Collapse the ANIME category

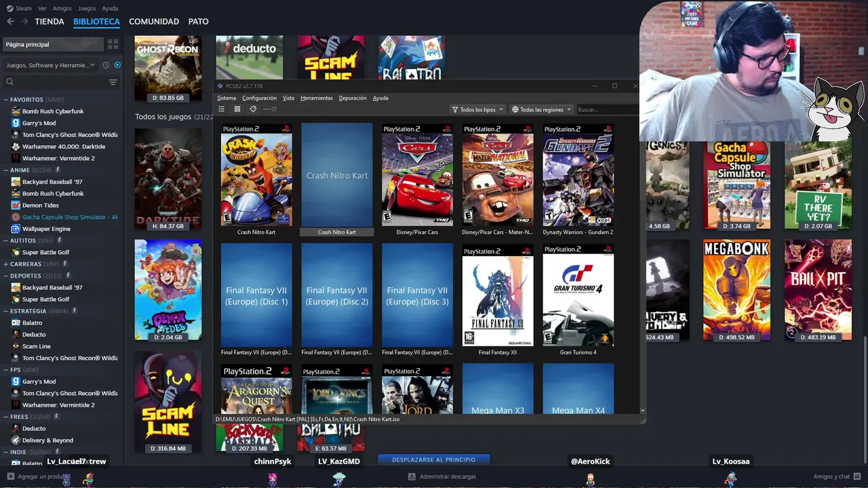[5, 170]
